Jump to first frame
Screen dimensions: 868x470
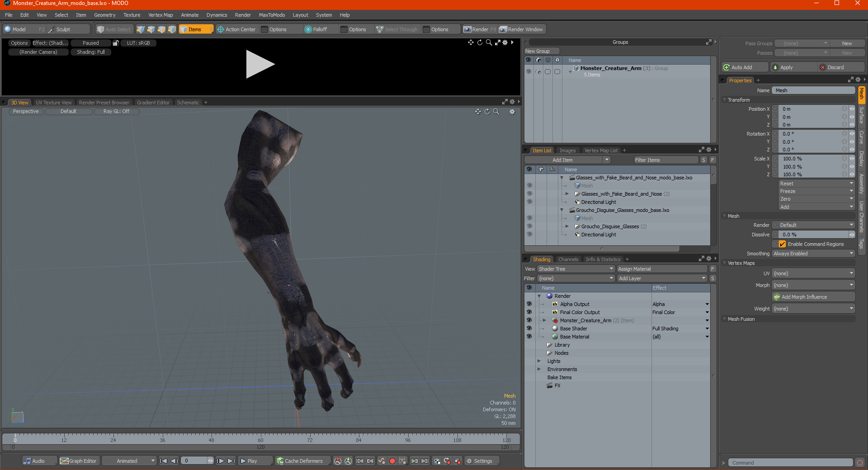164,461
